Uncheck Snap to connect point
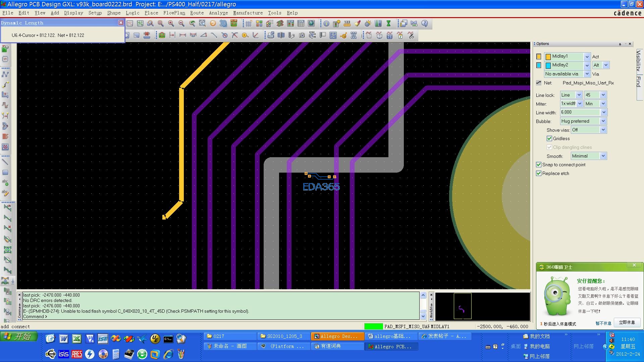The width and height of the screenshot is (644, 362). [539, 165]
